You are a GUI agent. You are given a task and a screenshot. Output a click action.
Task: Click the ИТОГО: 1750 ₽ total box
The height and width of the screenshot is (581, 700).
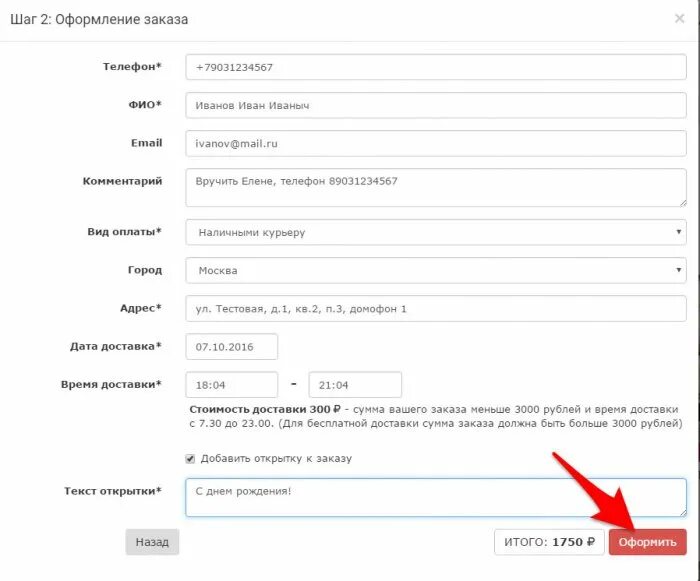[549, 542]
